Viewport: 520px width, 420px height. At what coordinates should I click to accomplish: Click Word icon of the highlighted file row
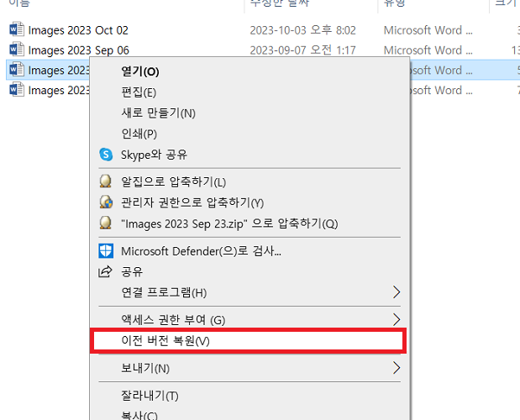[17, 70]
